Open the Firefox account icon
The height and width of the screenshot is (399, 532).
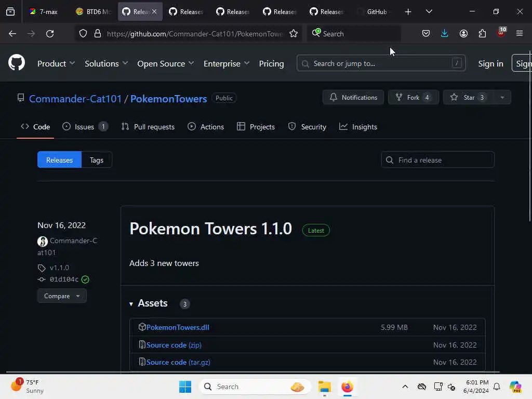pos(463,33)
